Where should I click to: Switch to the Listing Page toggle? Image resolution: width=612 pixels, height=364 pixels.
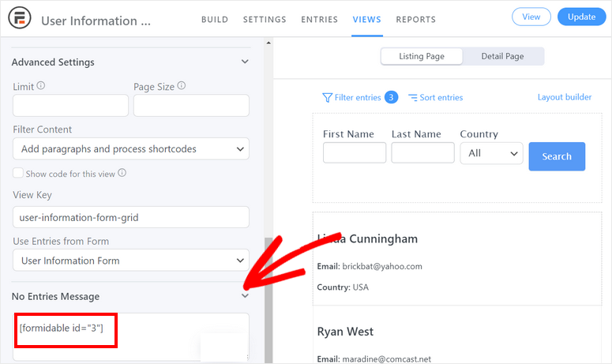pyautogui.click(x=421, y=56)
